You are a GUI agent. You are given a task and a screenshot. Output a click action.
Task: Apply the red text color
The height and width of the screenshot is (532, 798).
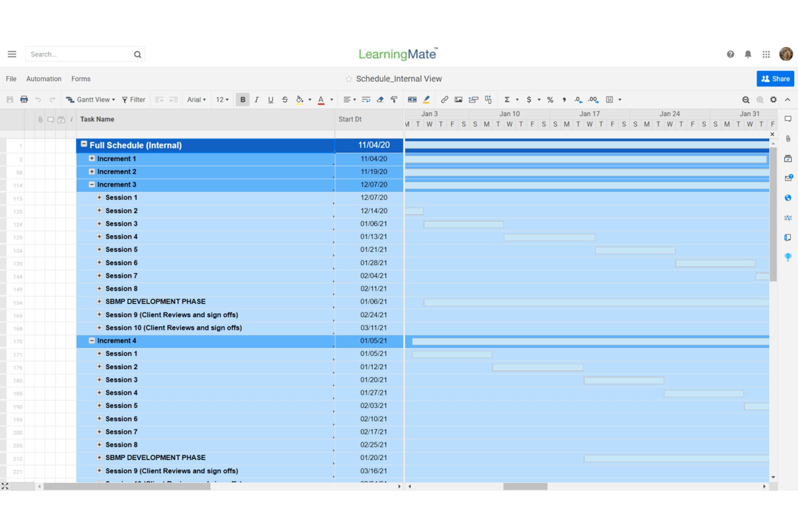tap(321, 100)
